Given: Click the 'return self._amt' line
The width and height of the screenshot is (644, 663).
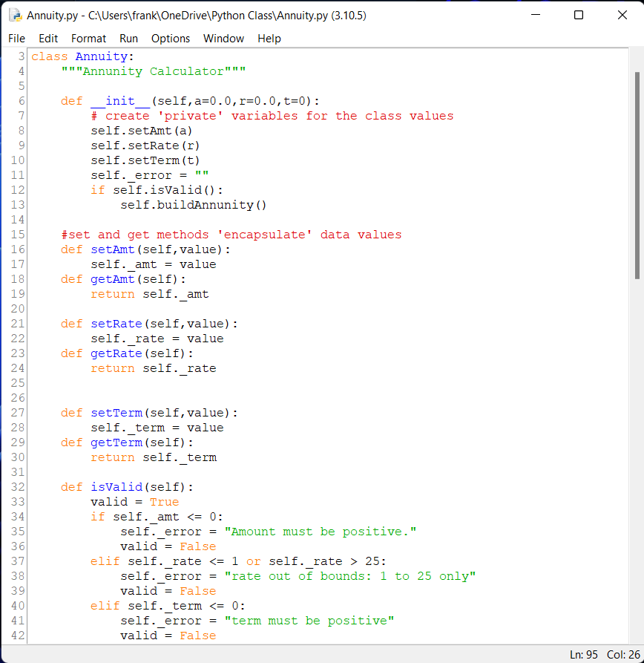Looking at the screenshot, I should click(150, 294).
